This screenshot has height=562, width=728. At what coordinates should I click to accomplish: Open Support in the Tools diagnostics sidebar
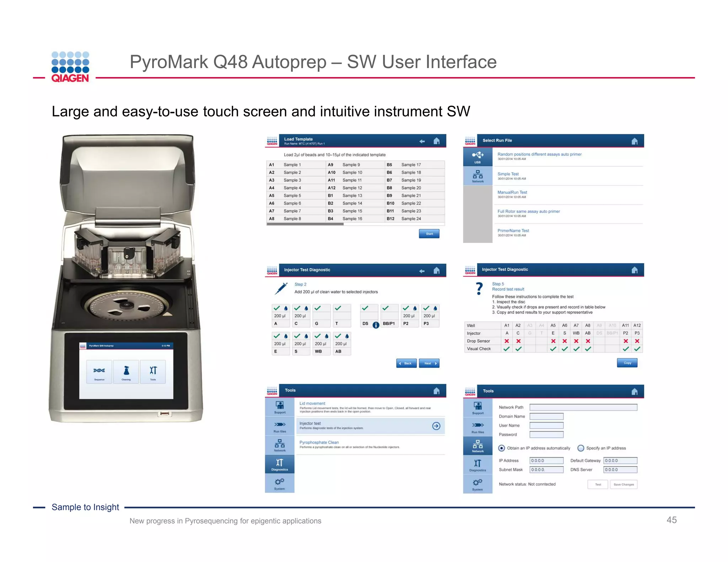click(x=280, y=407)
